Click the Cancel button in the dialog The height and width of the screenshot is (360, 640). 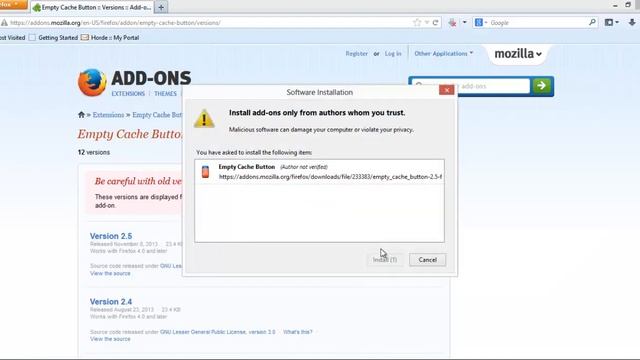[x=427, y=260]
